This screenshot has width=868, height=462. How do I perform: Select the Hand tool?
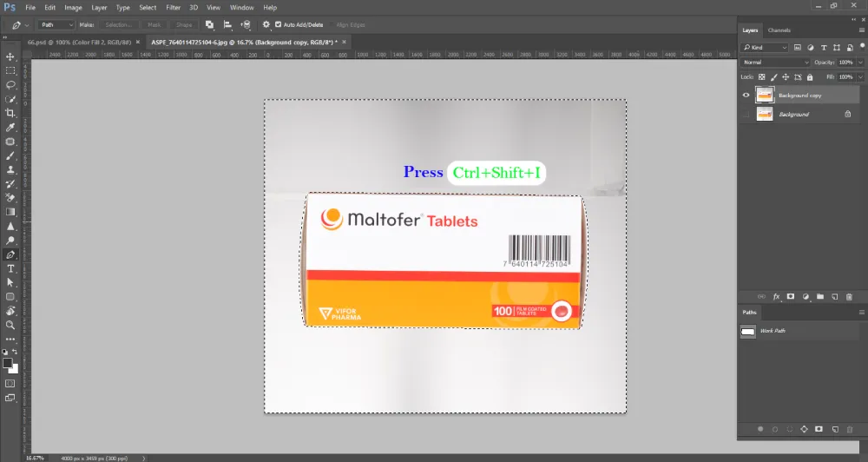[10, 311]
